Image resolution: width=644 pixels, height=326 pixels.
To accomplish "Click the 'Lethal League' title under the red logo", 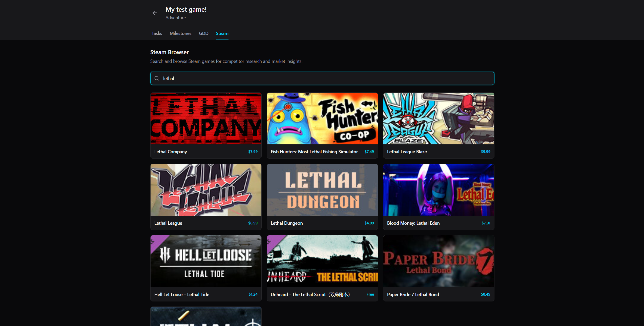I will pyautogui.click(x=168, y=223).
